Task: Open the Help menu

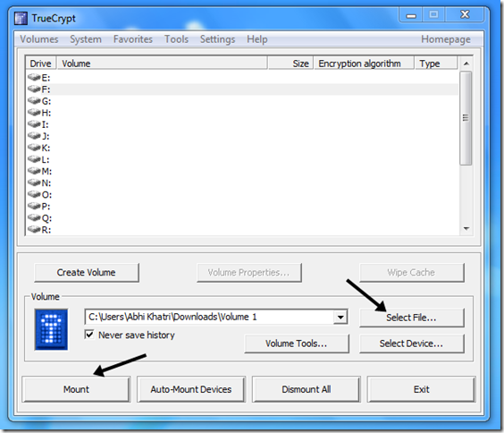Action: [x=257, y=39]
